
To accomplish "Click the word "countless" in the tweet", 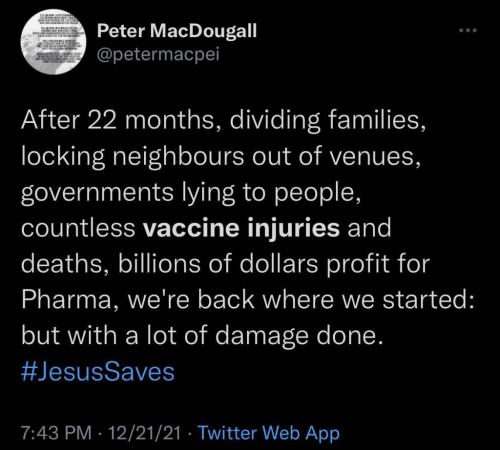I will pyautogui.click(x=78, y=228).
